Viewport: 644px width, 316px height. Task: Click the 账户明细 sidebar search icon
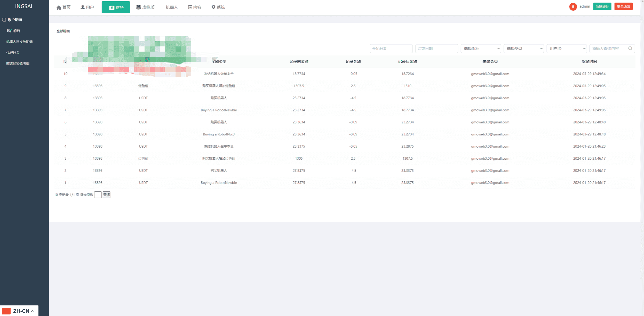(x=4, y=20)
